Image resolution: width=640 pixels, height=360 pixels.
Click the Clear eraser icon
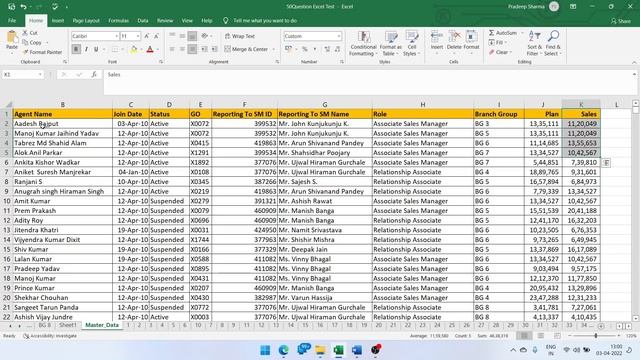point(491,52)
